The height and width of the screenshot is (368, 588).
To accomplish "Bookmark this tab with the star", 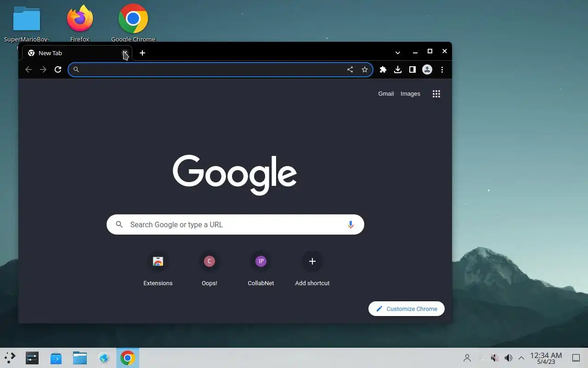I will [x=365, y=69].
